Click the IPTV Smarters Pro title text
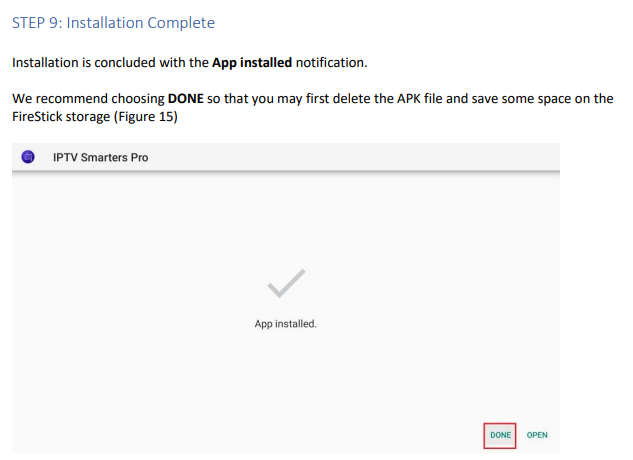Image resolution: width=633 pixels, height=460 pixels. pyautogui.click(x=101, y=158)
